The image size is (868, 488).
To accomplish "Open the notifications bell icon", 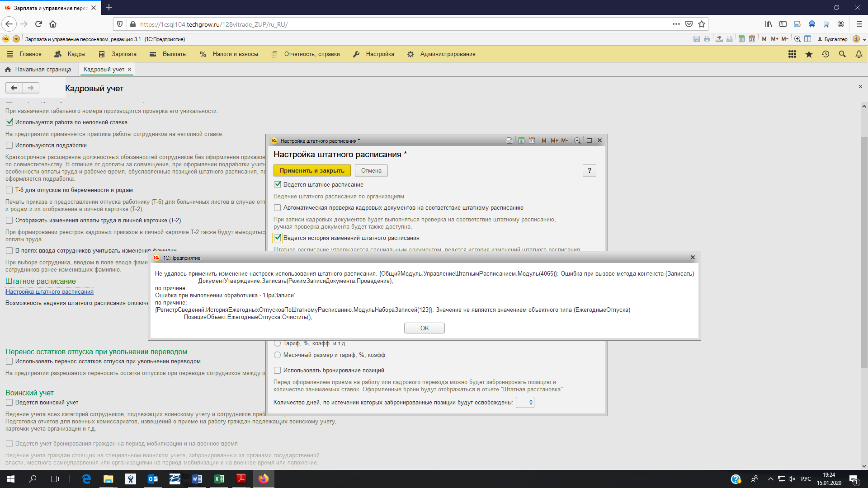I will [x=859, y=54].
